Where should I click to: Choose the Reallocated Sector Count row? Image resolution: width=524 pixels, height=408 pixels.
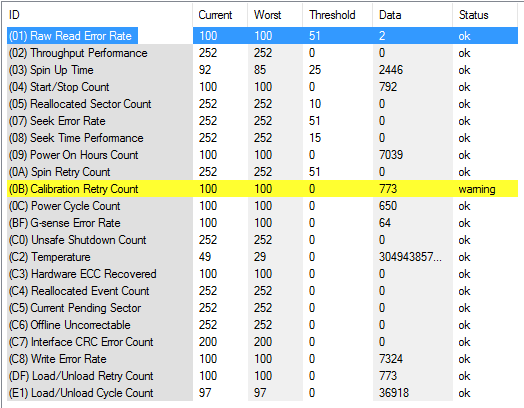[262, 104]
